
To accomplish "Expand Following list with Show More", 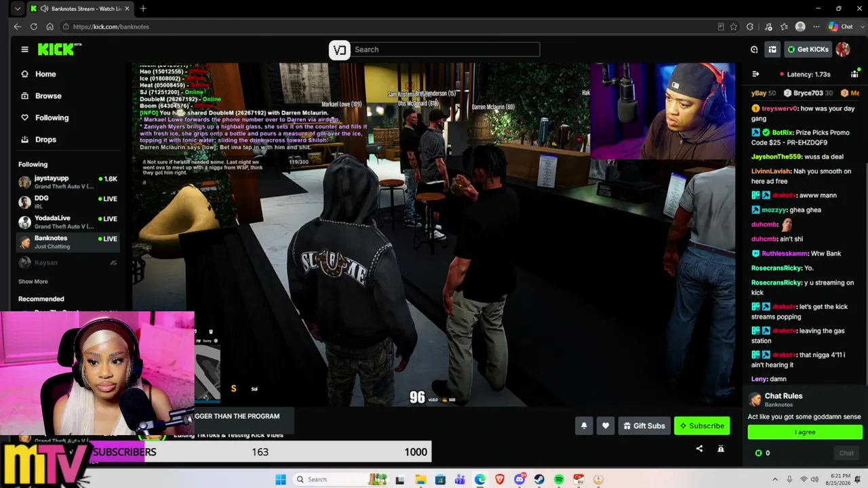I will 33,281.
